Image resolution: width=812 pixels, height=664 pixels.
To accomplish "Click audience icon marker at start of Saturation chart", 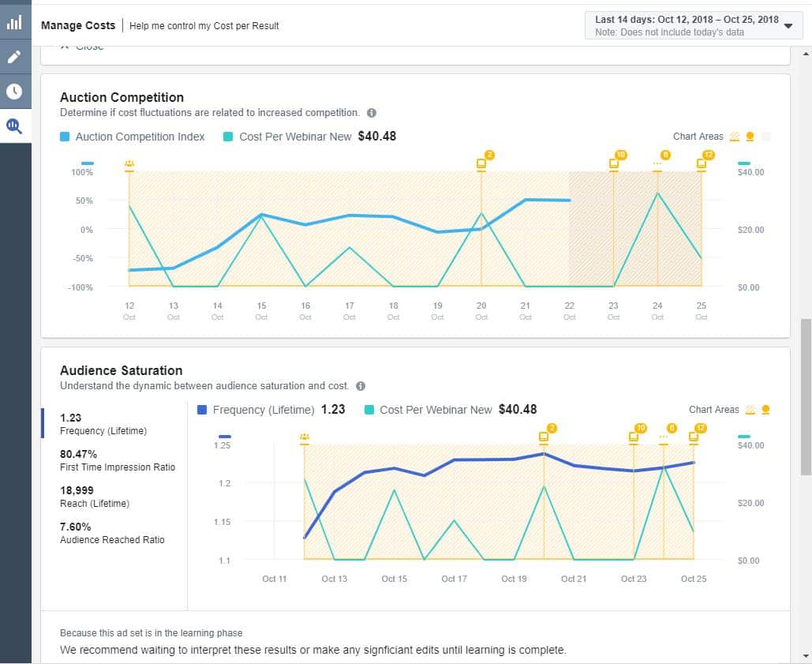I will click(x=305, y=437).
